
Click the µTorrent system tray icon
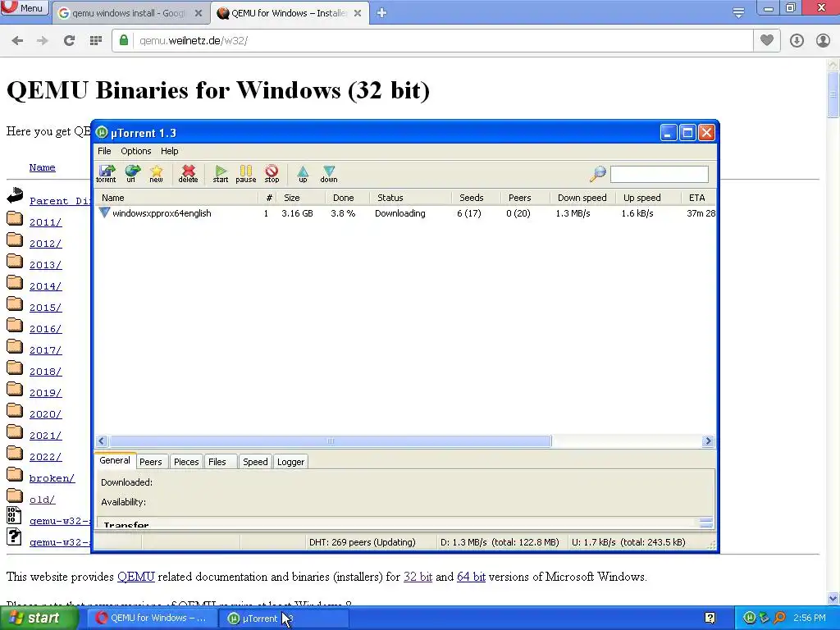coord(750,619)
